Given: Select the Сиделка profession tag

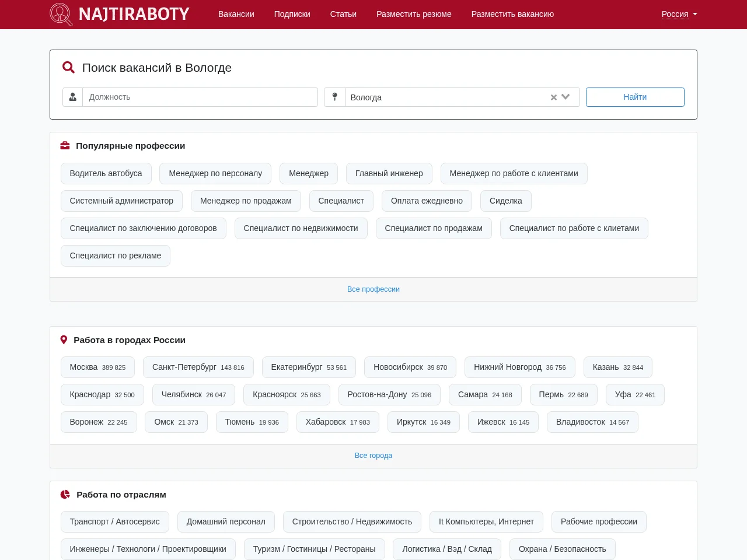Looking at the screenshot, I should (506, 201).
